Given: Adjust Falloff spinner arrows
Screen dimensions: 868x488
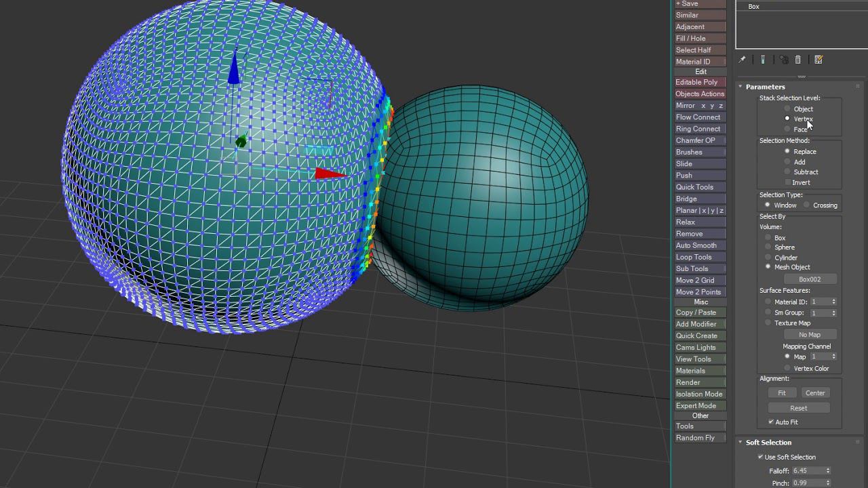Looking at the screenshot, I should [828, 470].
